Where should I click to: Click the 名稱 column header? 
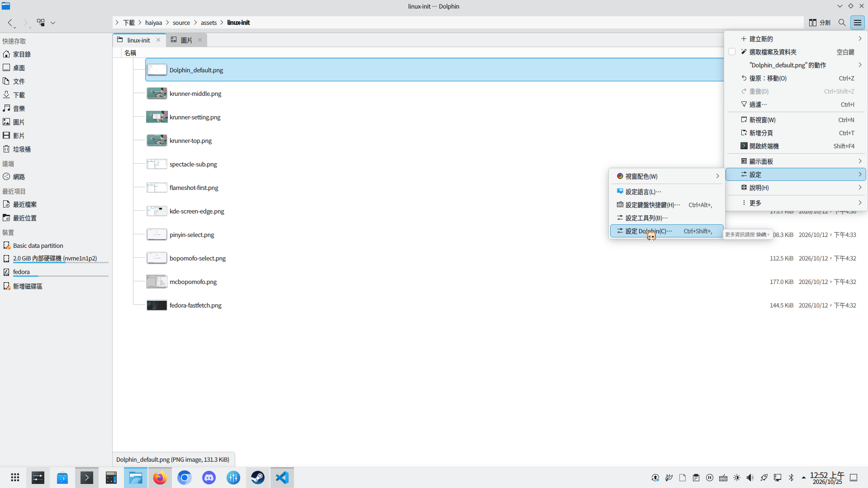point(130,53)
